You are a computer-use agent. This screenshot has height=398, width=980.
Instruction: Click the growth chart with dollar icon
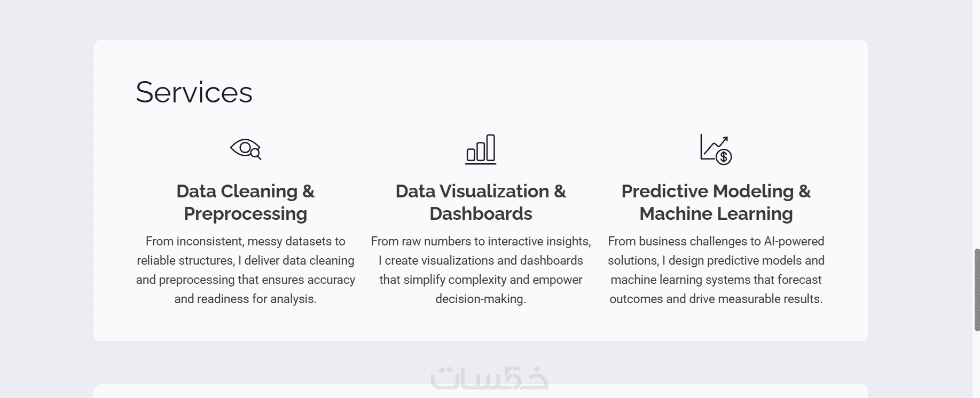pyautogui.click(x=715, y=149)
